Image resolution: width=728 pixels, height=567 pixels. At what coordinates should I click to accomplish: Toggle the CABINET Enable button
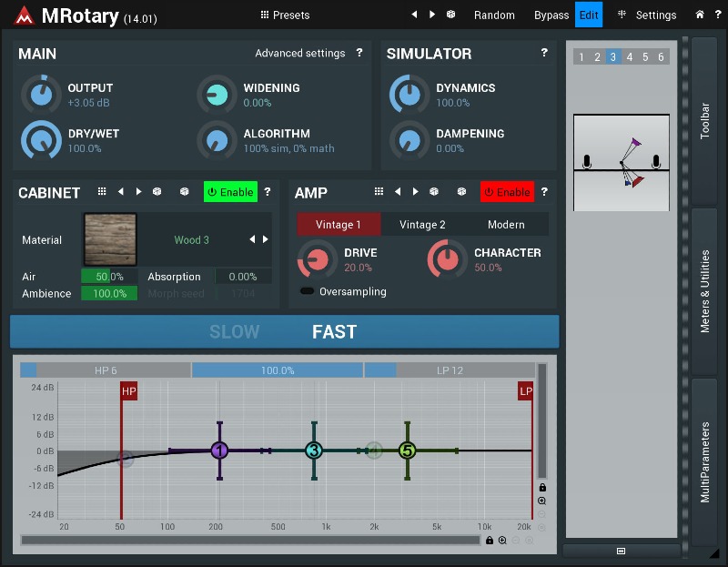[230, 192]
